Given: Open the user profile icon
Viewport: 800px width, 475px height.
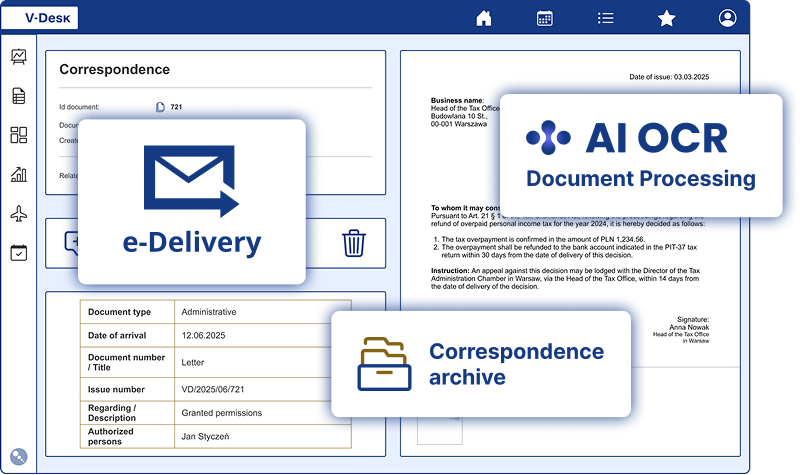Looking at the screenshot, I should pos(727,18).
